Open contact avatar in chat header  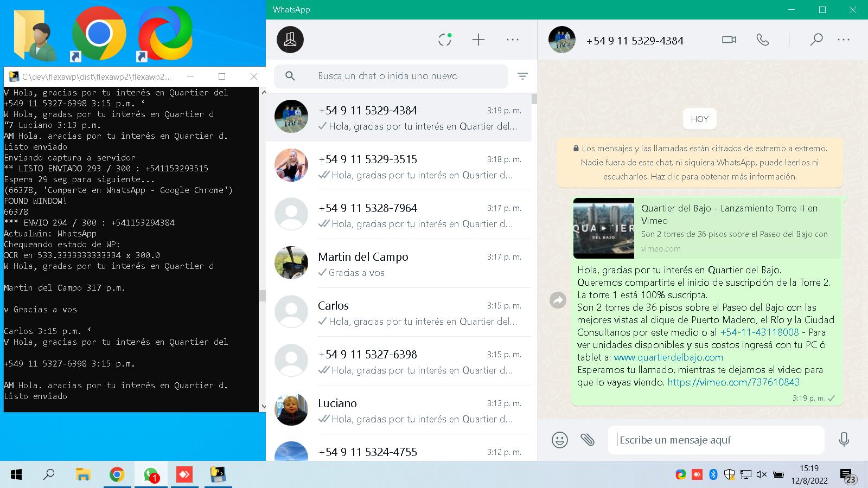(561, 40)
